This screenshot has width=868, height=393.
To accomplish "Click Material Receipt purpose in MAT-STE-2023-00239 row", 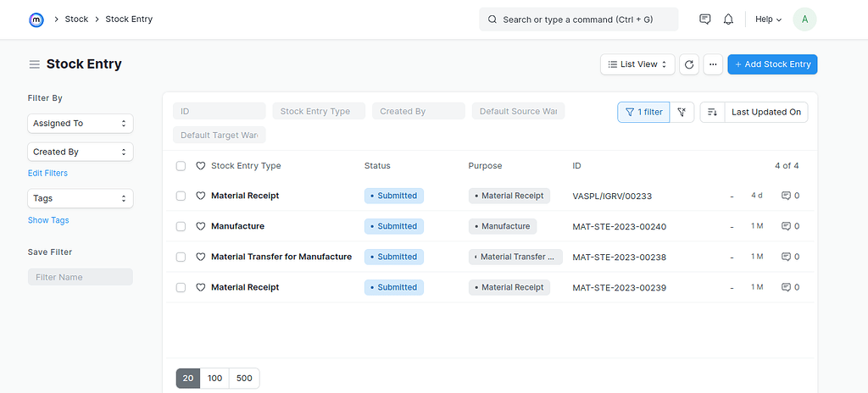I will click(x=509, y=287).
